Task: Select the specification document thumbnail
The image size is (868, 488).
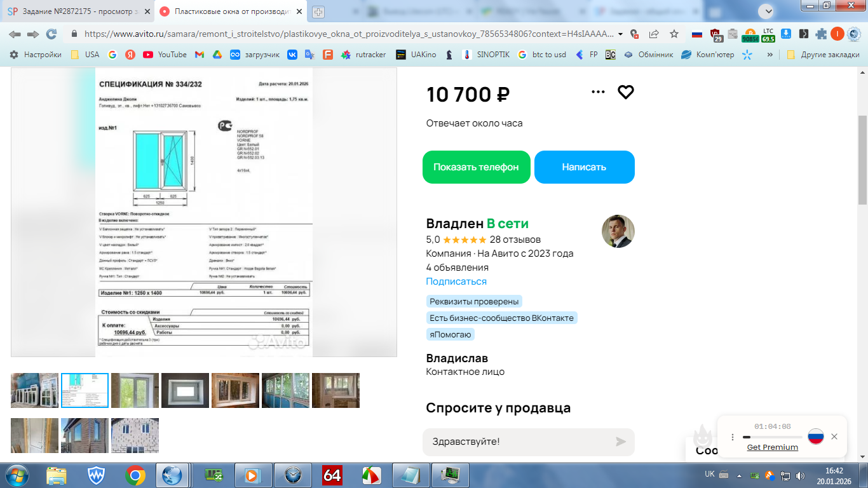Action: (x=85, y=390)
